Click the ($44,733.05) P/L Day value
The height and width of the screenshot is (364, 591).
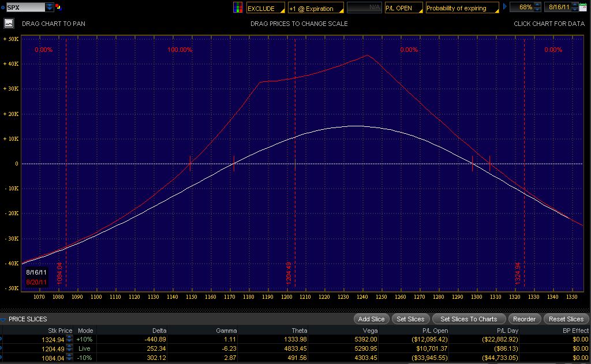click(x=500, y=358)
